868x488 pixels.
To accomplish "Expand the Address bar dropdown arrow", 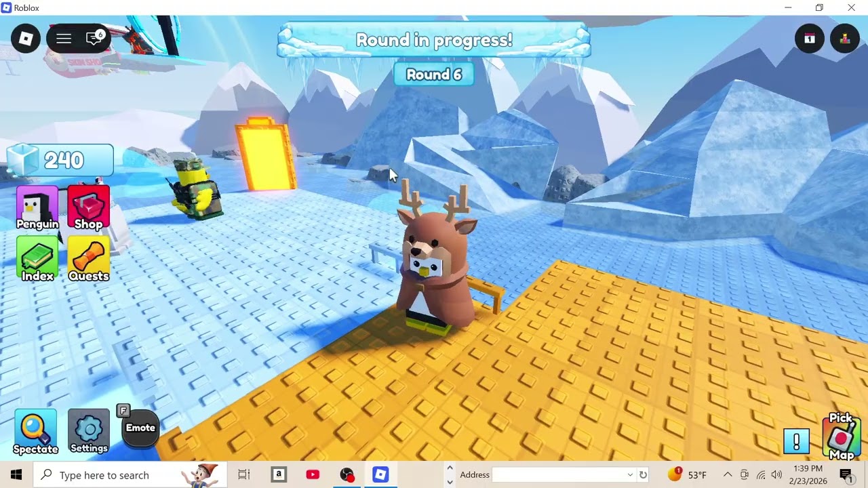I will click(630, 475).
